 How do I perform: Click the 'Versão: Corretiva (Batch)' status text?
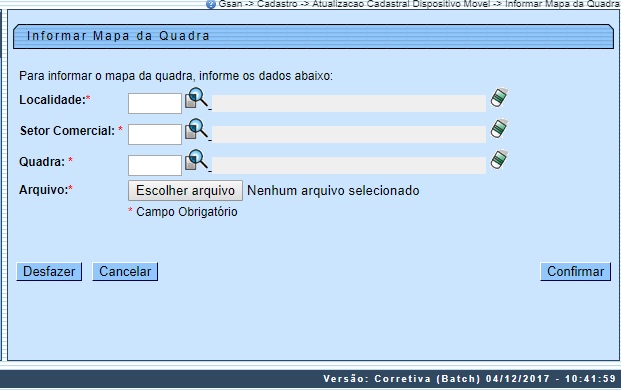[402, 379]
